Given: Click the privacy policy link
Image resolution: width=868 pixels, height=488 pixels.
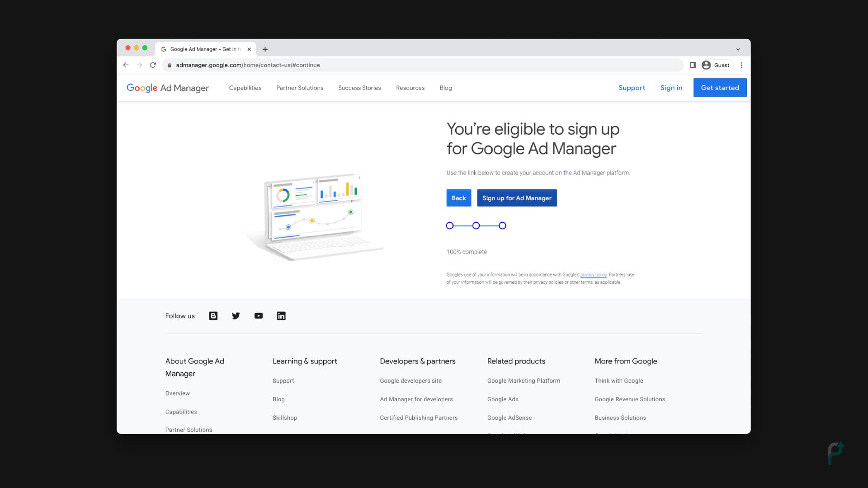Looking at the screenshot, I should pos(593,275).
